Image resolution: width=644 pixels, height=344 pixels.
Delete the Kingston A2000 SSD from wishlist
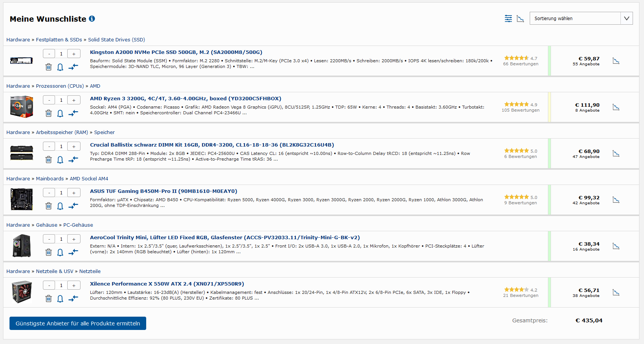coord(49,67)
